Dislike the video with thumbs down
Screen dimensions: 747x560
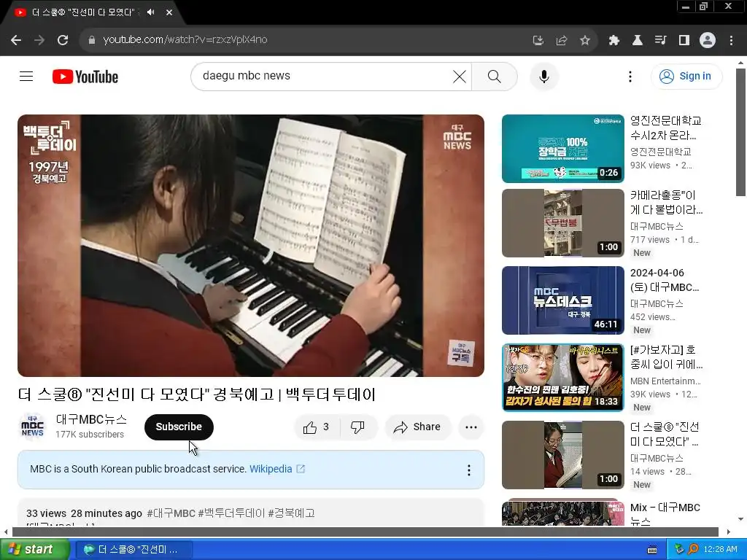[357, 427]
